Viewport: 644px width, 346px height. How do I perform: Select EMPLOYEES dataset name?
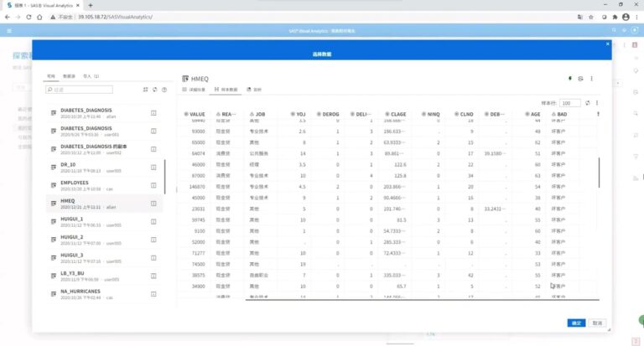(x=75, y=183)
